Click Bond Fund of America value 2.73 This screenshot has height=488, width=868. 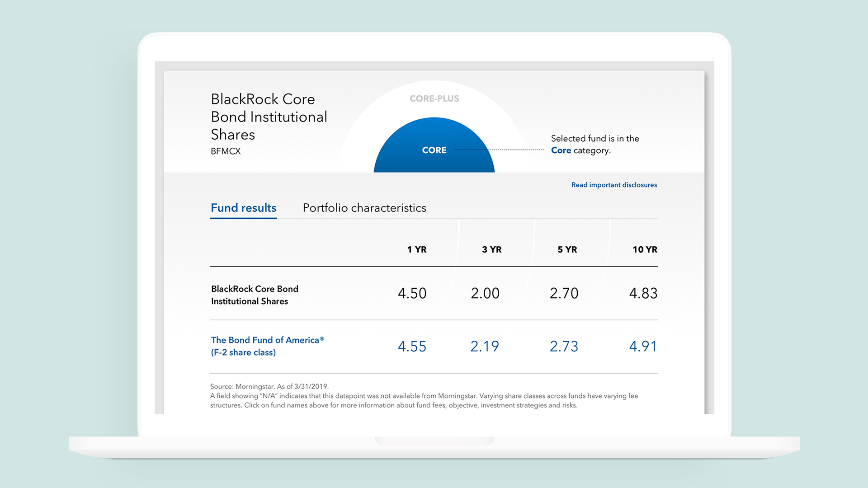(x=564, y=346)
